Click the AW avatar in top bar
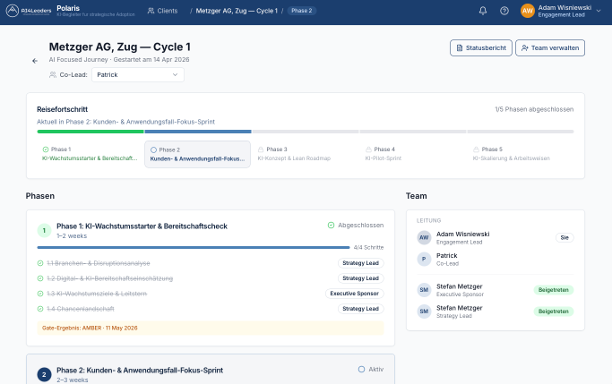 click(527, 11)
